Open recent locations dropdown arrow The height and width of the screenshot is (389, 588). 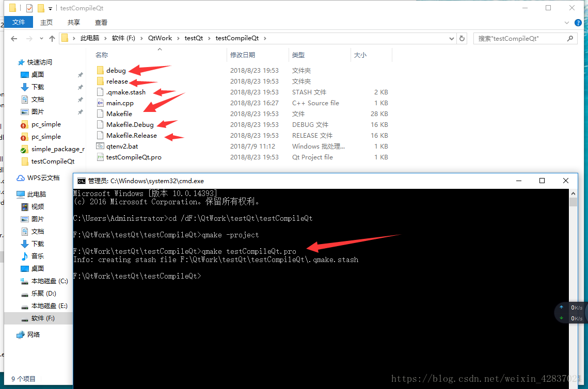41,39
